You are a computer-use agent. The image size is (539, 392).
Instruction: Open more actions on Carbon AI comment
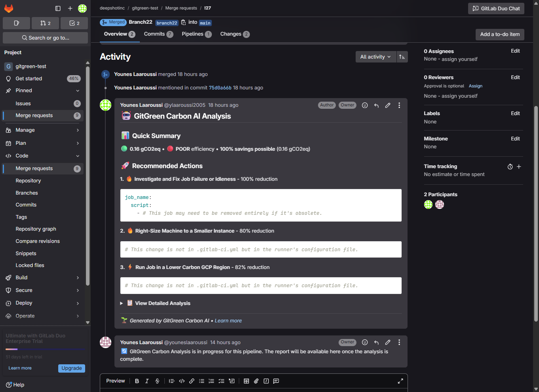click(399, 105)
